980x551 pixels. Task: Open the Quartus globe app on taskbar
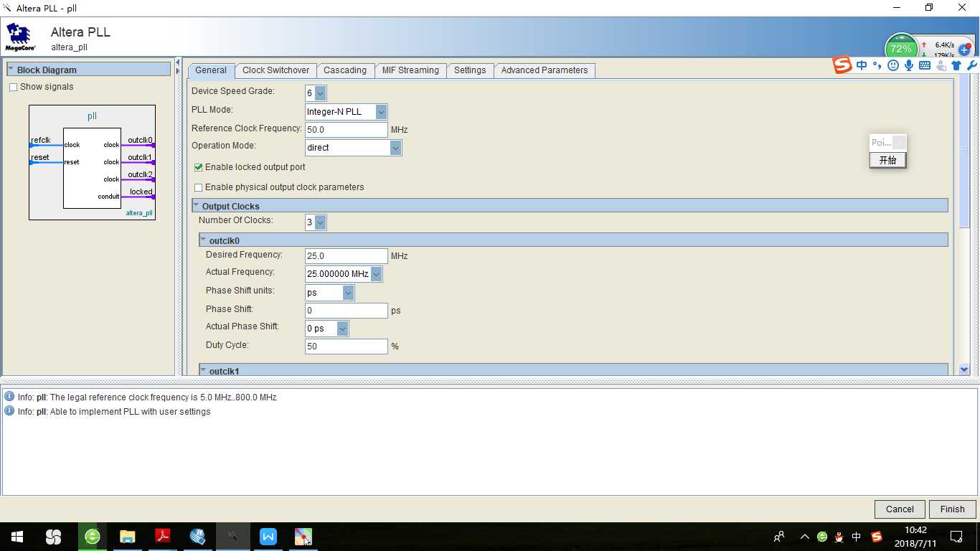[198, 537]
